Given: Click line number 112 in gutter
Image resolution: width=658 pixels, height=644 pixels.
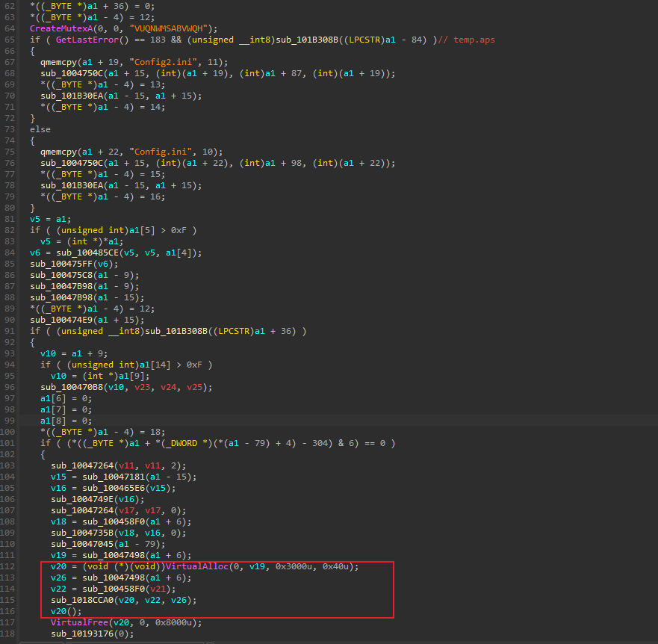Looking at the screenshot, I should coord(8,567).
